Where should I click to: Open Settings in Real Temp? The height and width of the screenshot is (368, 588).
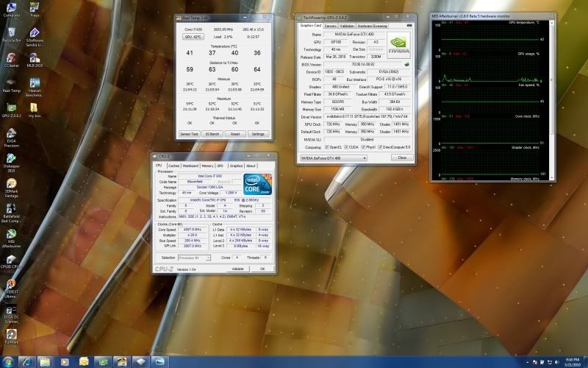pos(258,134)
